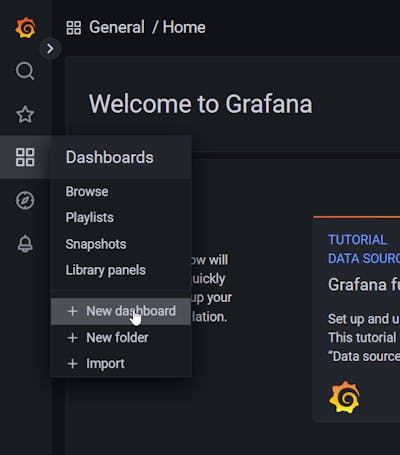Screen dimensions: 400x455
Task: Open the search magnifier icon
Action: [25, 71]
